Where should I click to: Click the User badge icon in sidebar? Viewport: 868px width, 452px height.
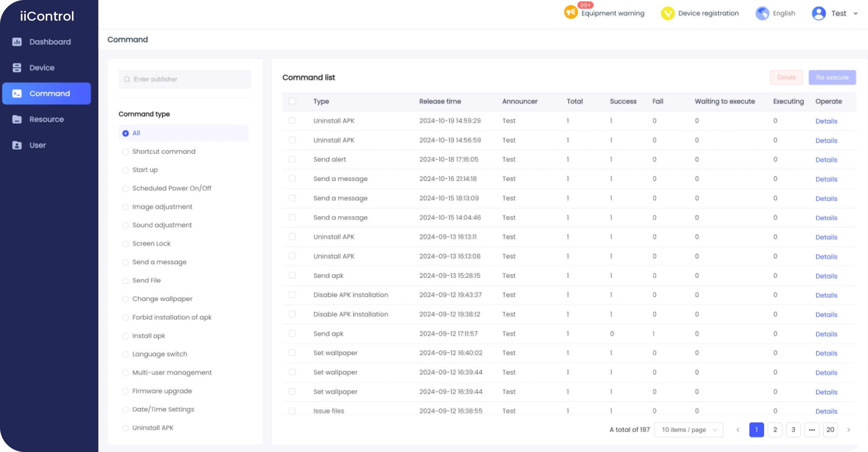pyautogui.click(x=17, y=145)
